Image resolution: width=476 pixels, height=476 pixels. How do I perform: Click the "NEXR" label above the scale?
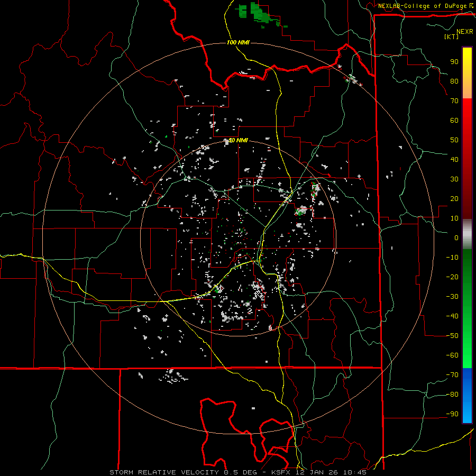tap(464, 32)
